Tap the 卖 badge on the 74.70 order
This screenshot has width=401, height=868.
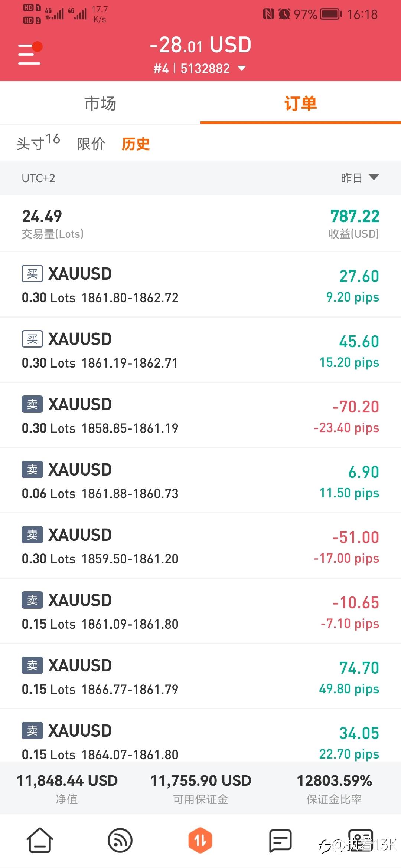[x=32, y=665]
